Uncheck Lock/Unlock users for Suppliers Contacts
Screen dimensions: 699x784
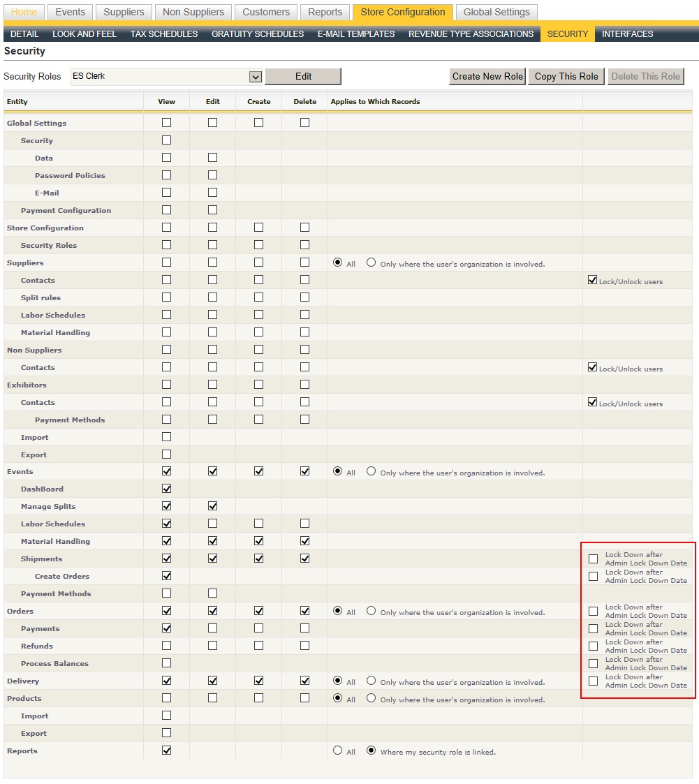click(x=593, y=280)
